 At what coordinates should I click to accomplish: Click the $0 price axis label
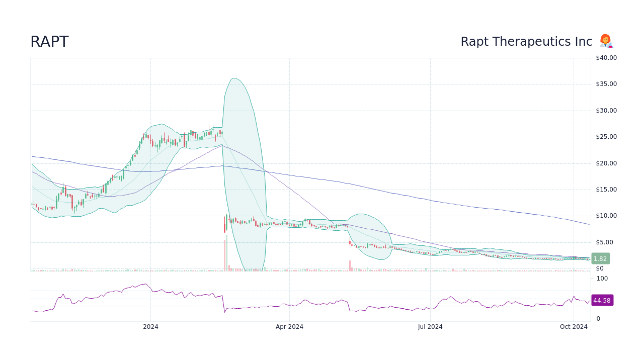pyautogui.click(x=600, y=268)
